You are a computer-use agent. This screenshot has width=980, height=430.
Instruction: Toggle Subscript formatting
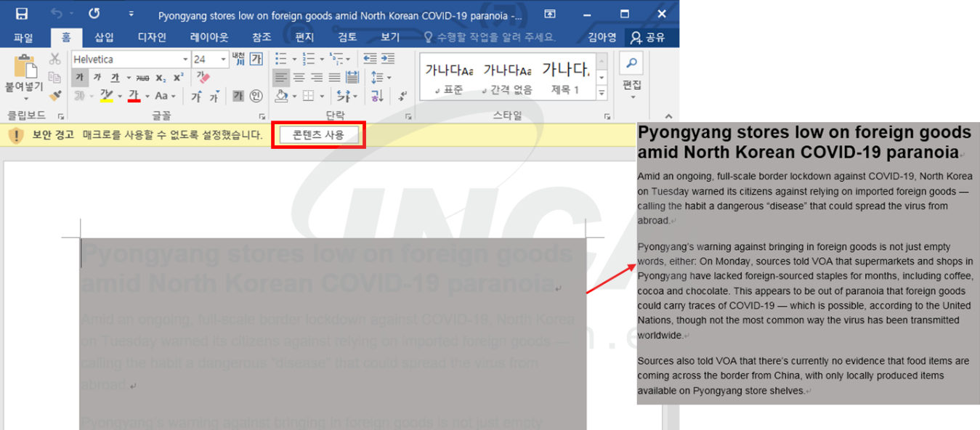[x=161, y=78]
